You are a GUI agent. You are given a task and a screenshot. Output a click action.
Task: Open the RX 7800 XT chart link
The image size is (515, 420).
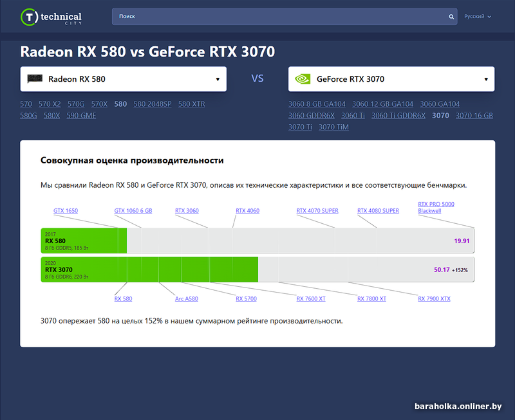(x=372, y=298)
